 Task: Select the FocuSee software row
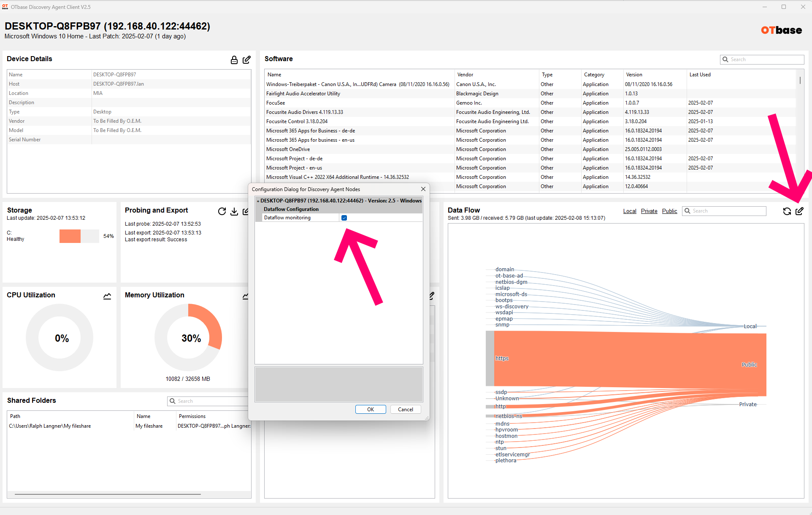coord(530,103)
